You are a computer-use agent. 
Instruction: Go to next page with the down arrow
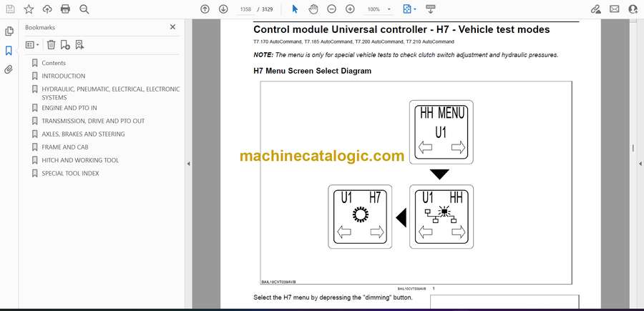(x=223, y=9)
